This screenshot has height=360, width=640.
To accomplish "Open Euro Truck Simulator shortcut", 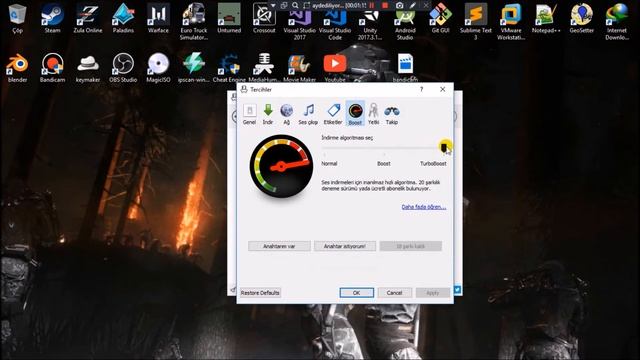I will tap(194, 21).
